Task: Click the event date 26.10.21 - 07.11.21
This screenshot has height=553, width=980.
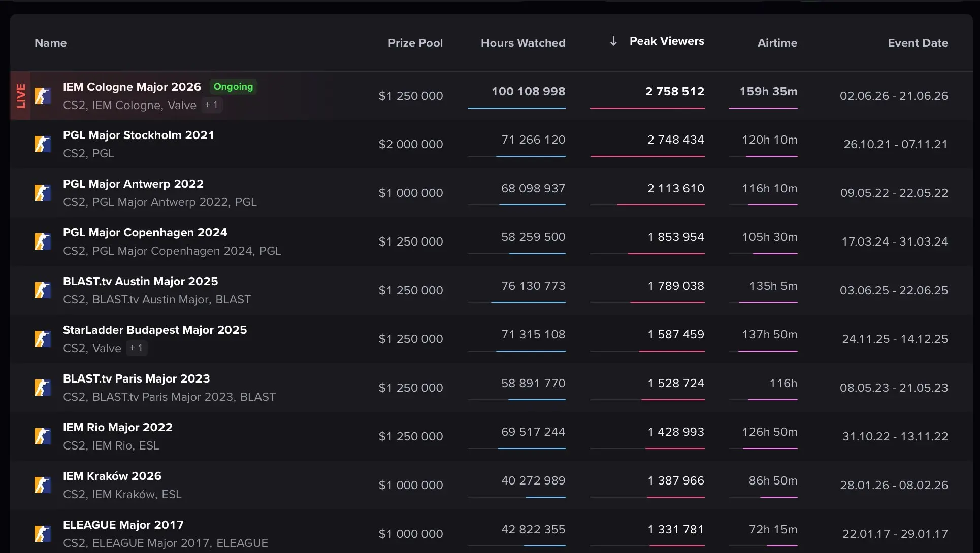Action: tap(896, 144)
